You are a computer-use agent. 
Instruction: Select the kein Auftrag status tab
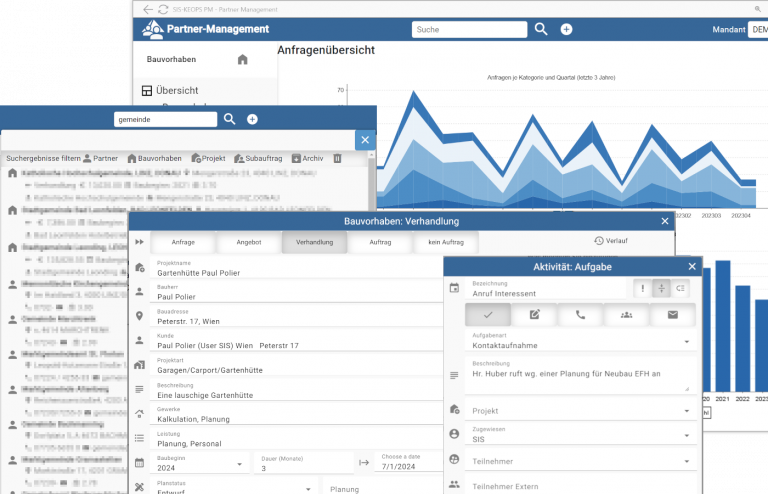coord(445,242)
